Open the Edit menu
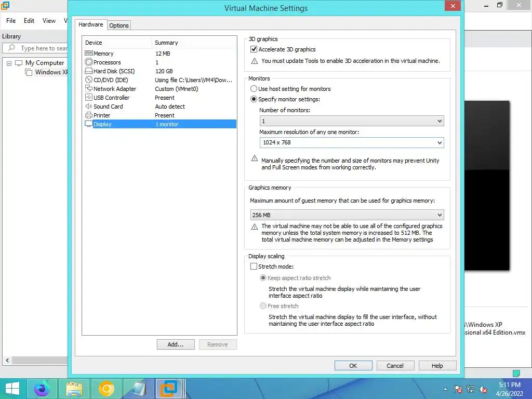532x399 pixels. [x=29, y=21]
